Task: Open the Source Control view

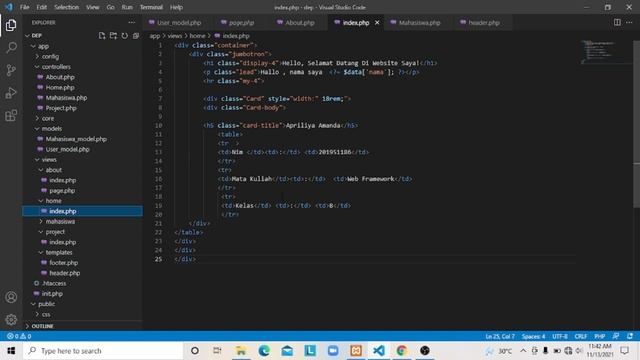Action: click(x=11, y=70)
